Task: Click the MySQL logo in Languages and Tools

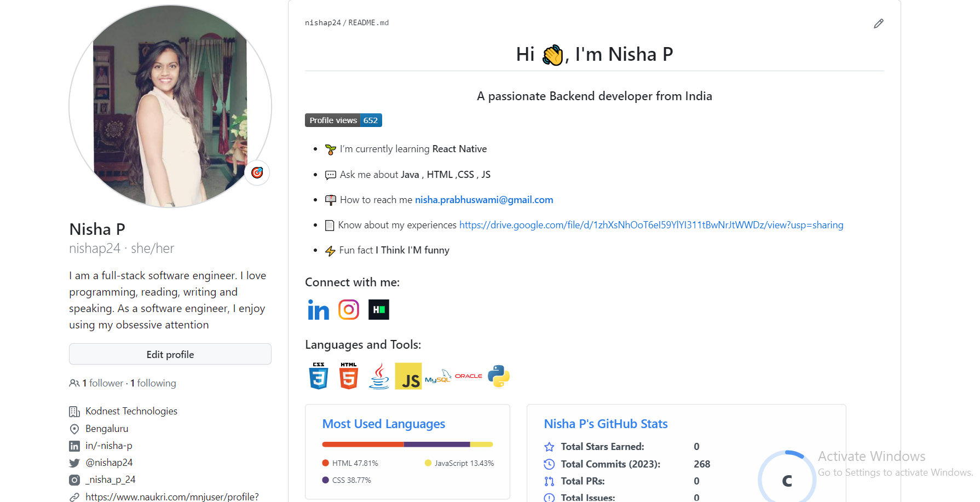Action: 438,376
